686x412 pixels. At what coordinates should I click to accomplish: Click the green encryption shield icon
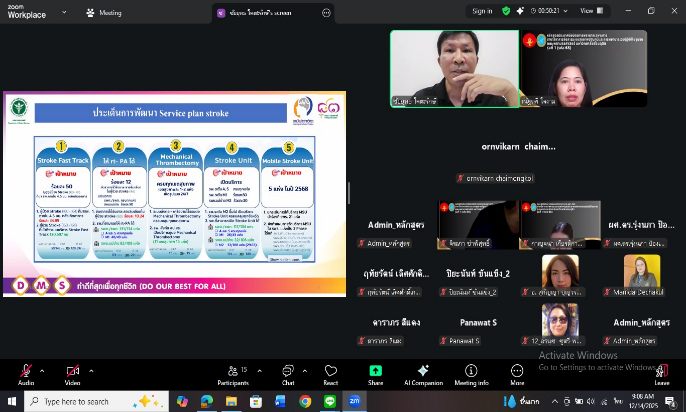(506, 11)
